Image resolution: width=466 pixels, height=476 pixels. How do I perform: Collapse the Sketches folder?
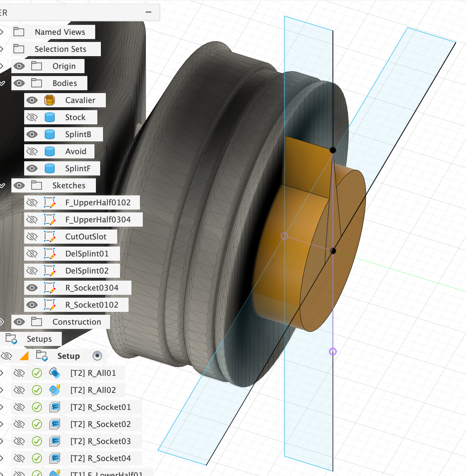pos(2,185)
